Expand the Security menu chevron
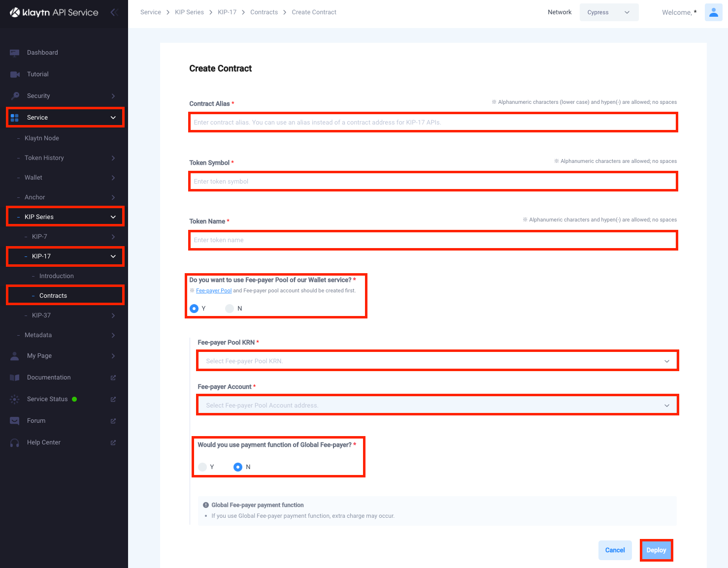 point(113,96)
